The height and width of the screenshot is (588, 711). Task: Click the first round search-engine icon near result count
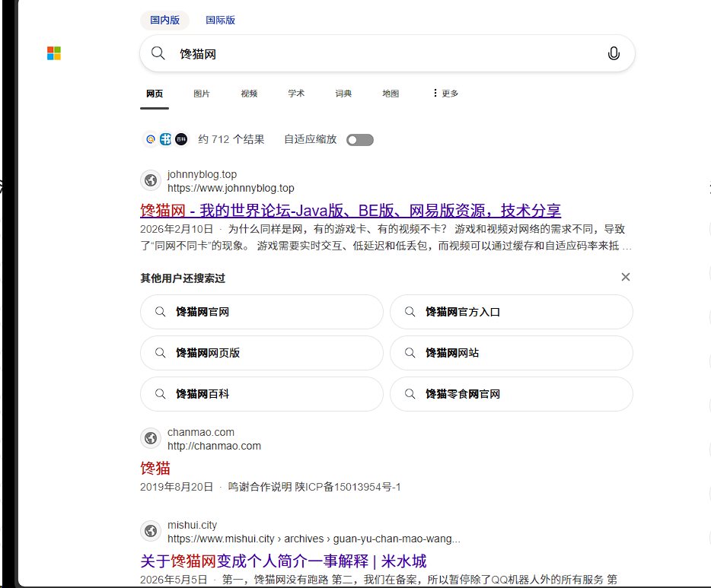tap(151, 139)
